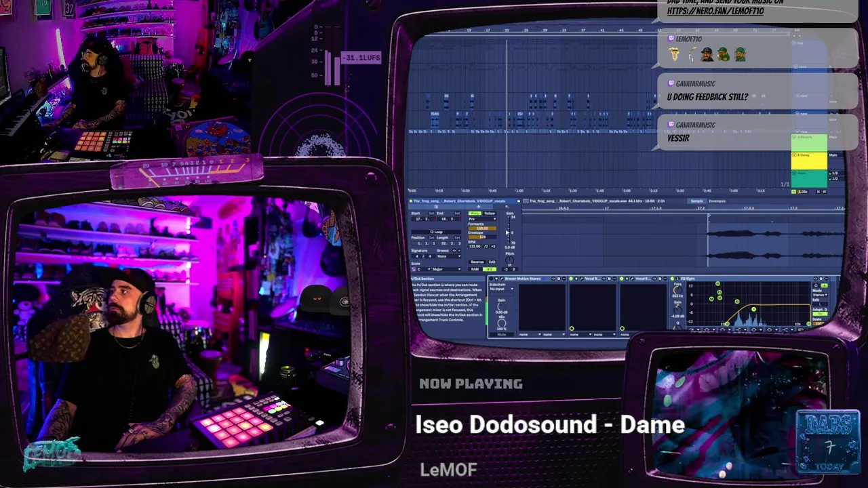Click the wrench icon on Brauer Motion Stereo

(x=502, y=279)
